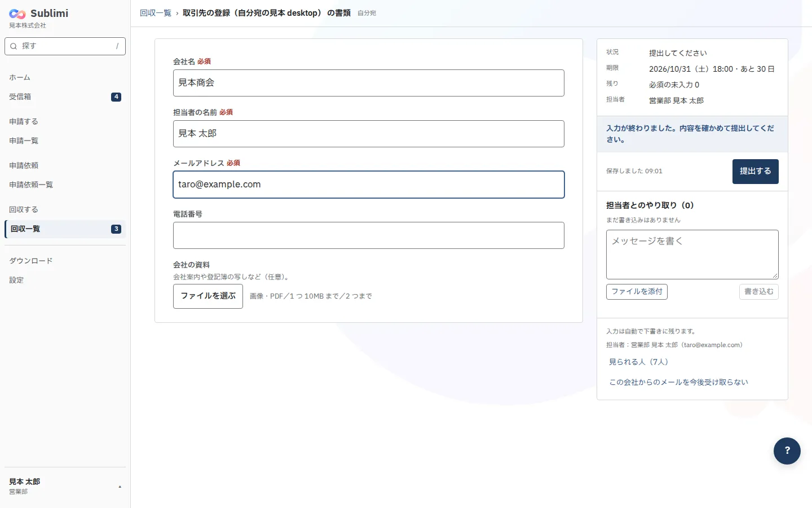
Task: Click the magnifier icon in search box
Action: tap(14, 46)
